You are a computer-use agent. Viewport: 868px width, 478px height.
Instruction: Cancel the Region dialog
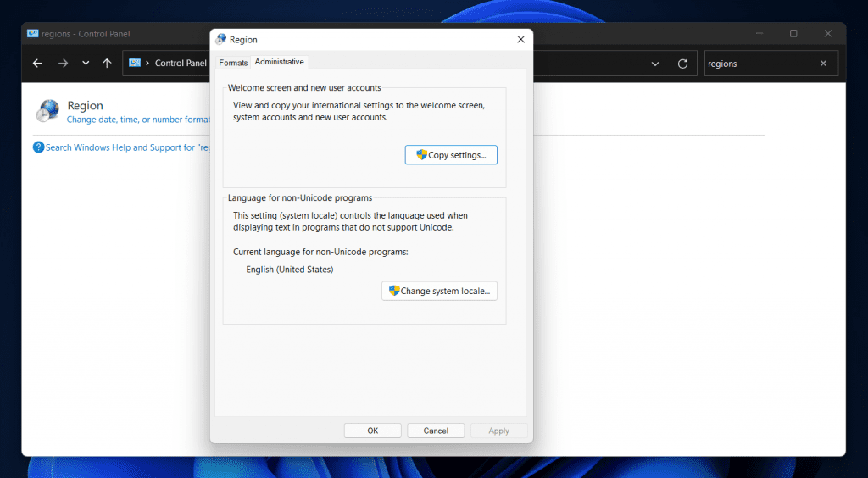436,431
